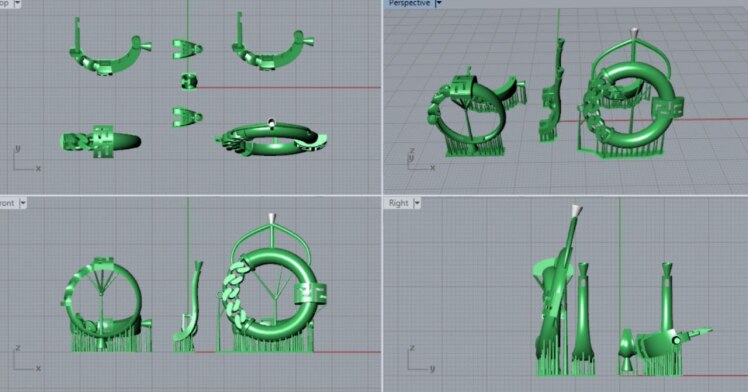The image size is (748, 392).
Task: Activate the Perspective viewport title
Action: (x=409, y=3)
